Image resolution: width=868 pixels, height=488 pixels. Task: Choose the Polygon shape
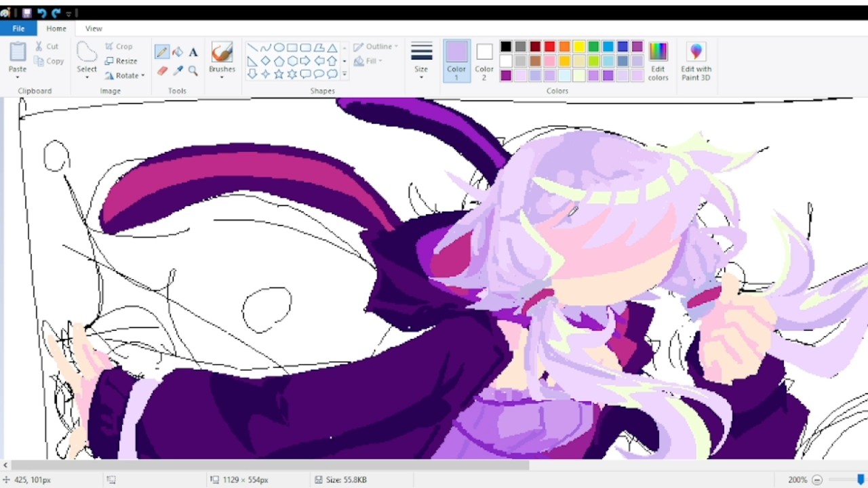(x=319, y=47)
